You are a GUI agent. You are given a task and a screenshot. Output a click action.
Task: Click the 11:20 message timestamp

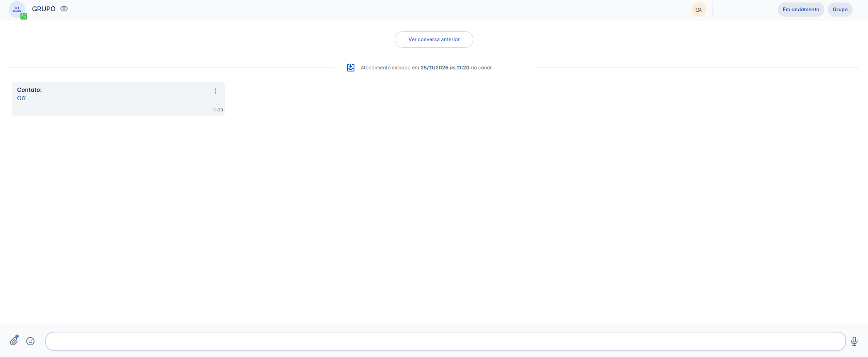[218, 110]
